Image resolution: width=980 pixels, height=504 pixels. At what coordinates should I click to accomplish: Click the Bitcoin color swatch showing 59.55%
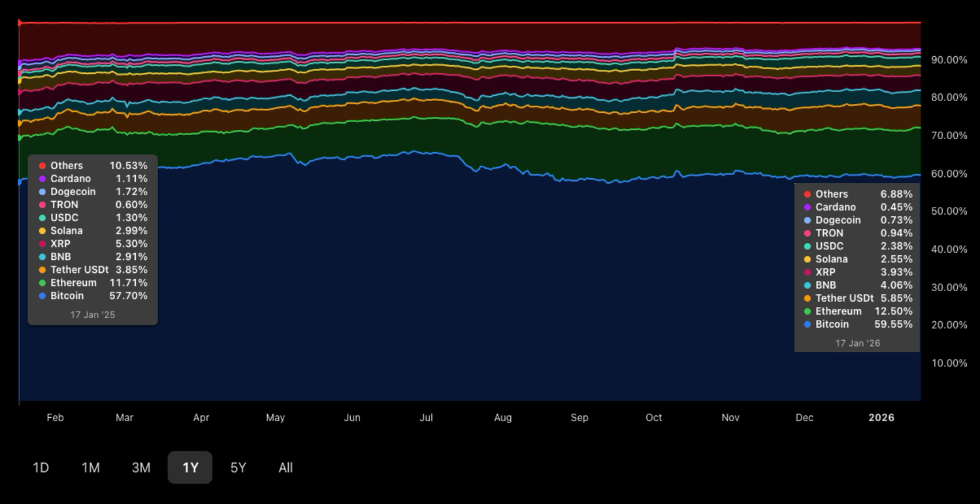[806, 324]
